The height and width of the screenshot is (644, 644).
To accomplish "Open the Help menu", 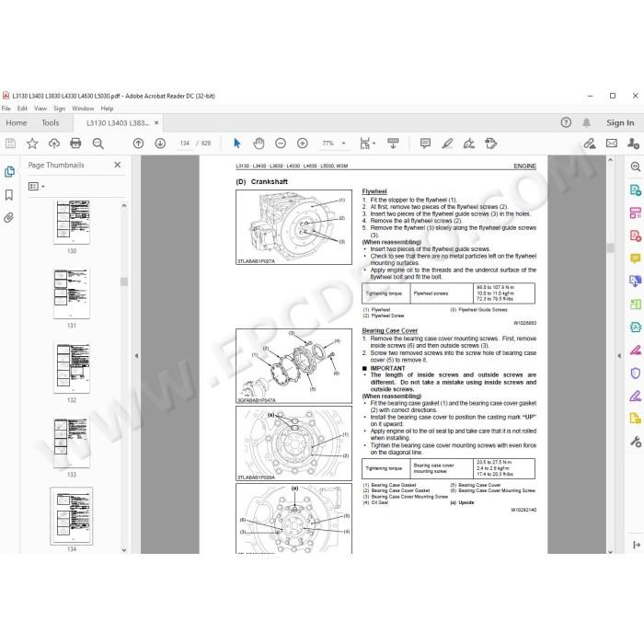I will (108, 109).
